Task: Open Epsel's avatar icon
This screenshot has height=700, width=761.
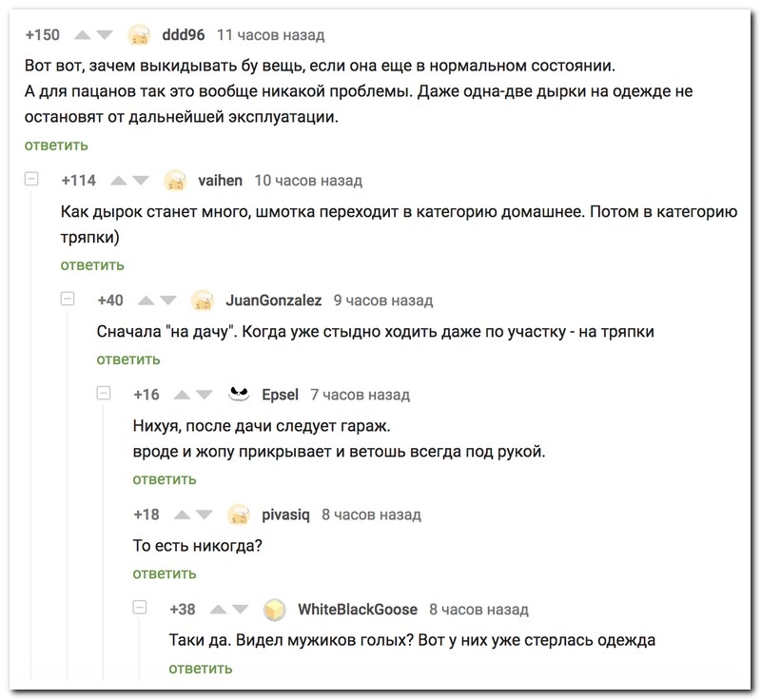Action: (239, 395)
